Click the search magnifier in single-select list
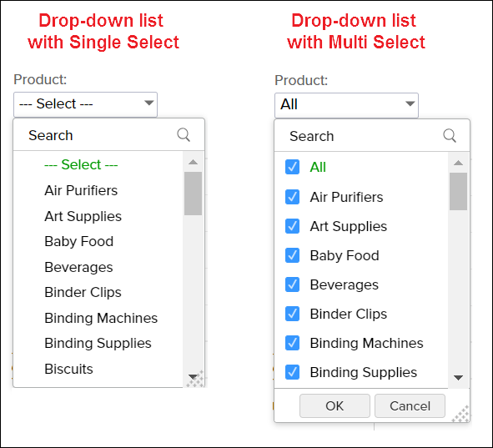Screen dimensions: 493x448 pyautogui.click(x=184, y=135)
